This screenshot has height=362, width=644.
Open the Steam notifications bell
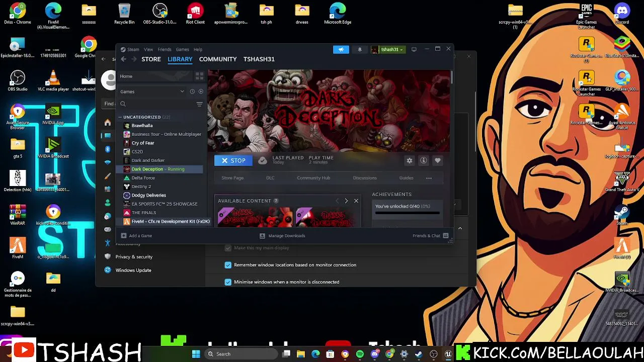360,49
